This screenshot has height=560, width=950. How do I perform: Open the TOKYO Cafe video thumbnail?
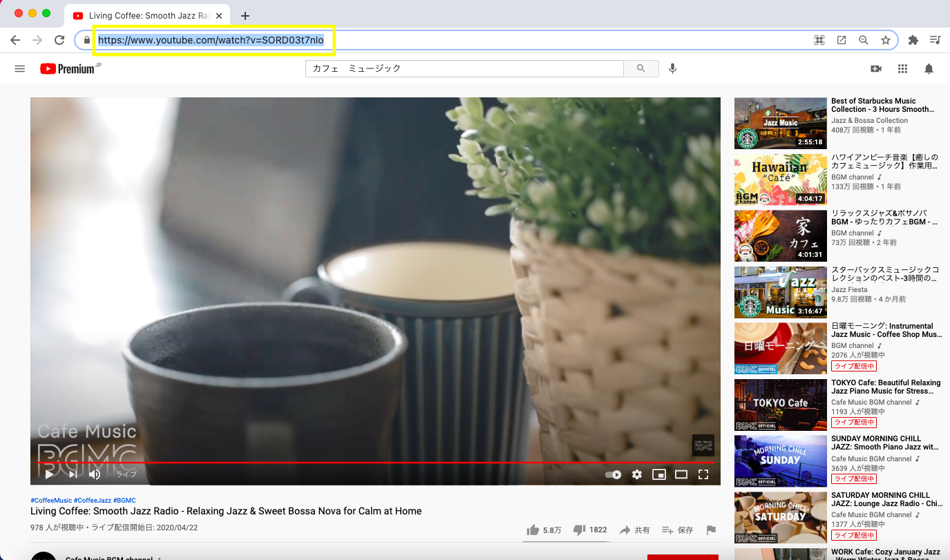[x=780, y=405]
